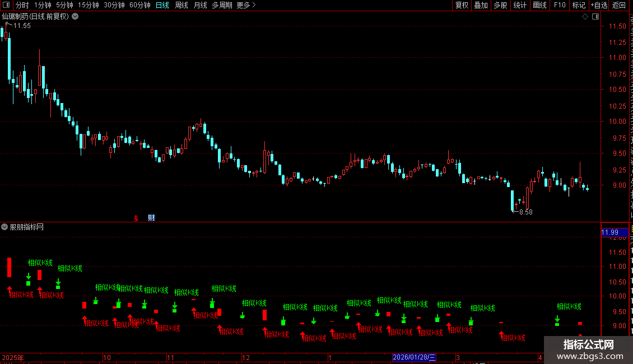The image size is (633, 364).
Task: Select the 15分钟 period tab
Action: (x=89, y=5)
